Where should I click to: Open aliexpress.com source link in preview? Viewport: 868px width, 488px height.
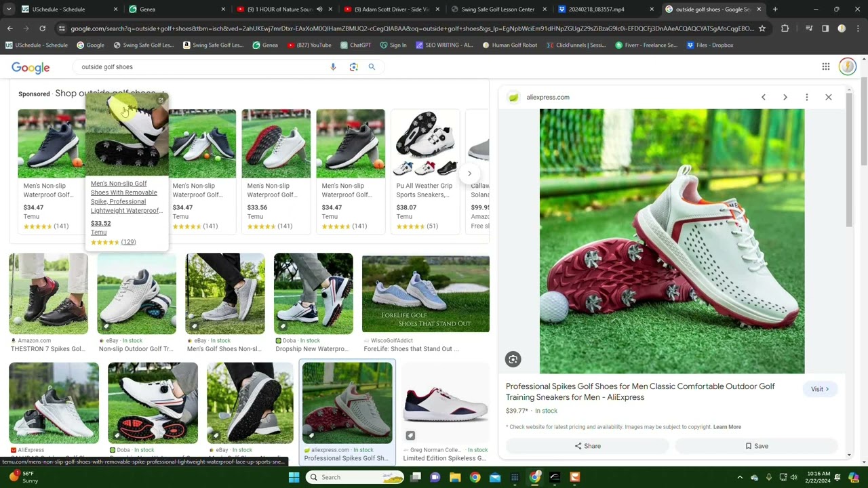tap(548, 97)
